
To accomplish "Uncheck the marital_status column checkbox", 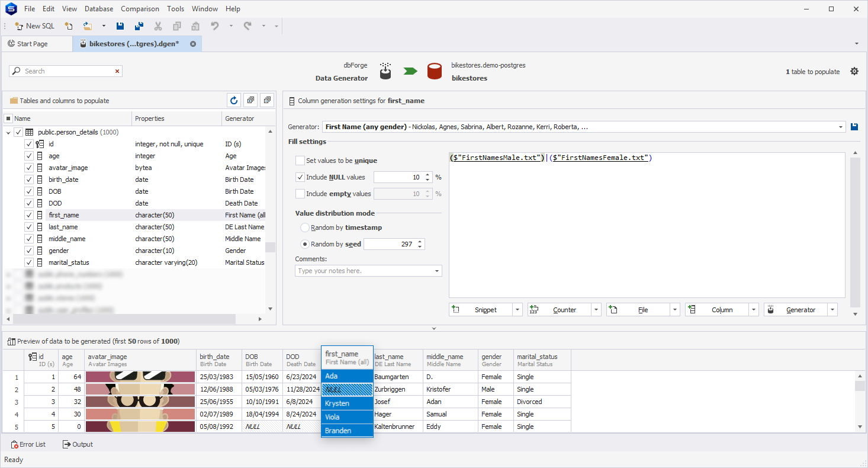I will (29, 262).
